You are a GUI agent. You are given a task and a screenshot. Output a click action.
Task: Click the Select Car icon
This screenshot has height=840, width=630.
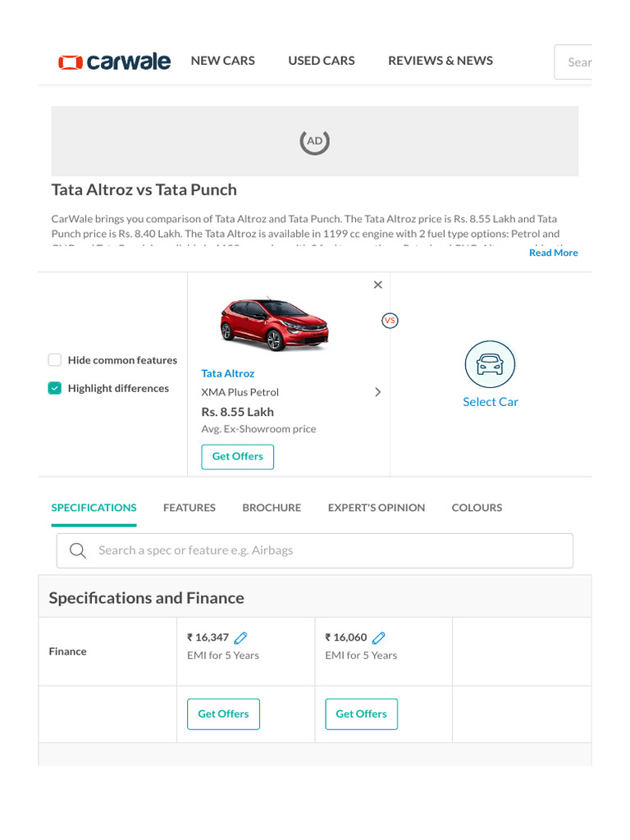click(x=490, y=364)
